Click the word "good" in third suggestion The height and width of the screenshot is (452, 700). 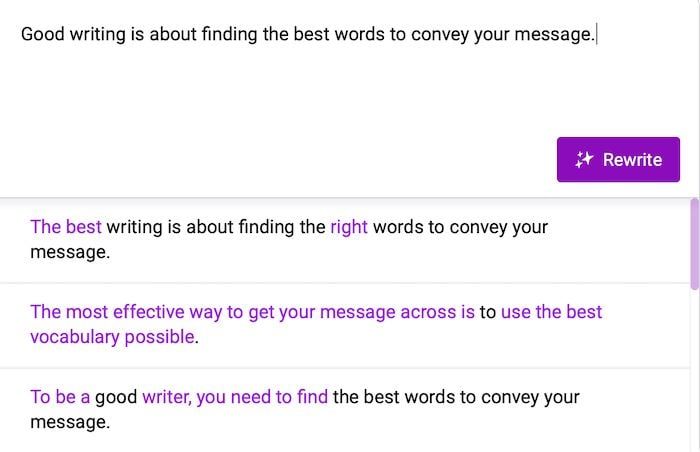tap(116, 397)
